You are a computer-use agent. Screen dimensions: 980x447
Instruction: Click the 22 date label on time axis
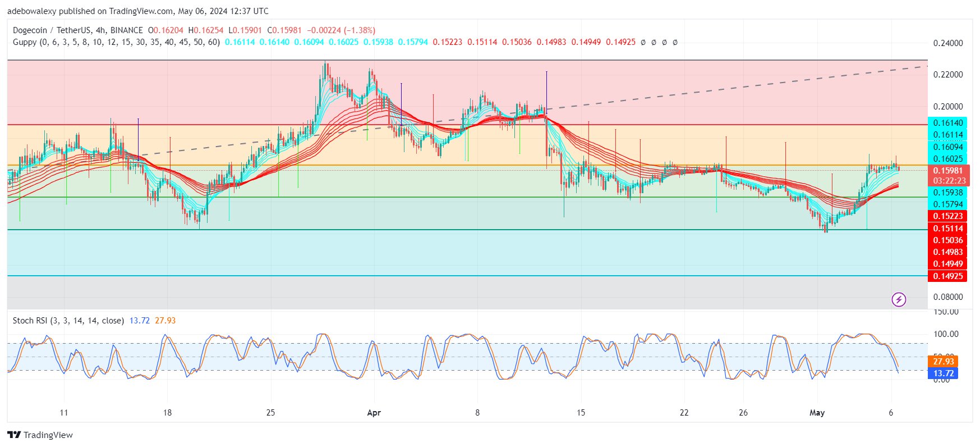(x=684, y=413)
